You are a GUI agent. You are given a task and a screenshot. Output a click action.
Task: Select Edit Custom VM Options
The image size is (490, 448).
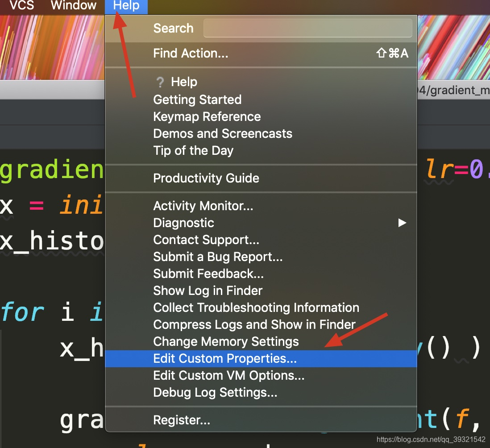228,375
